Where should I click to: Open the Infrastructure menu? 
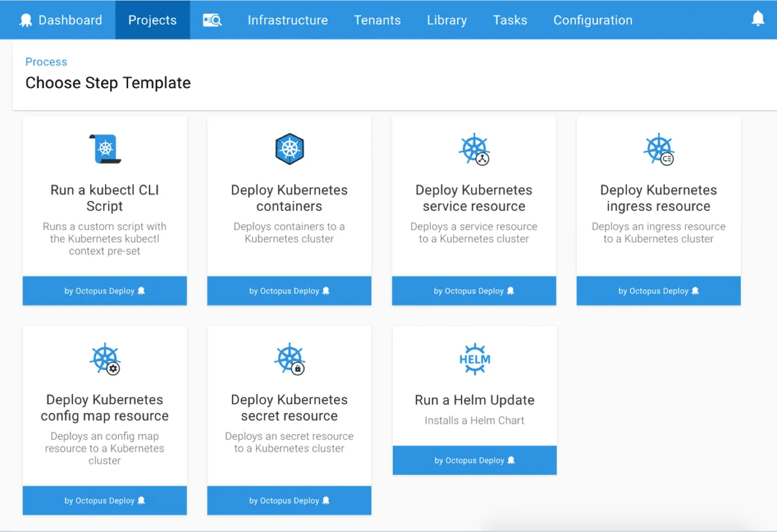[287, 20]
